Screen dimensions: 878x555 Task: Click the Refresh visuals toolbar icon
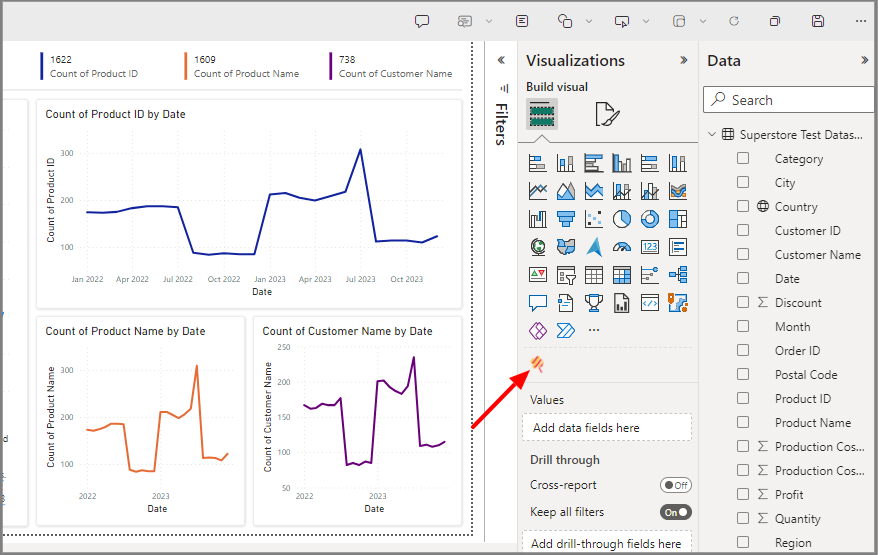[x=734, y=21]
